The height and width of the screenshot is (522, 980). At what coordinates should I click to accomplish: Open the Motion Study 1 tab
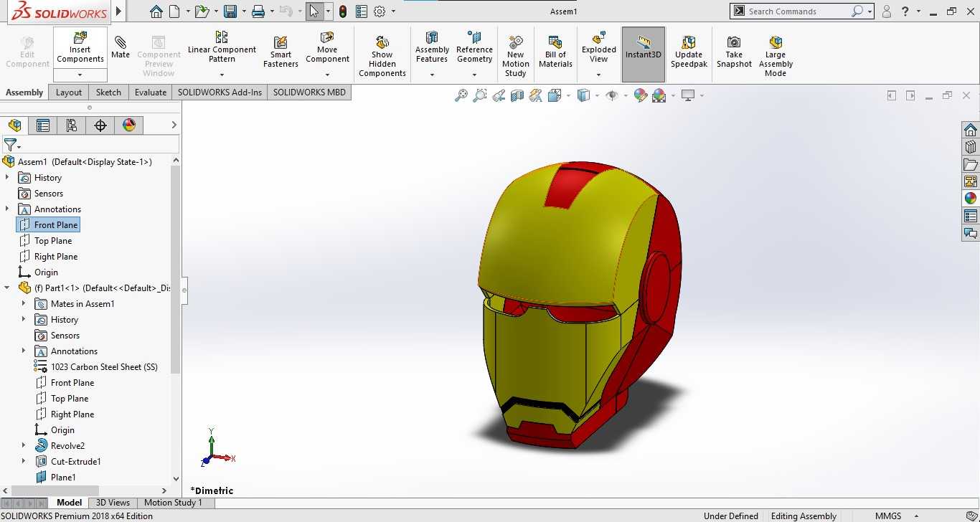174,503
